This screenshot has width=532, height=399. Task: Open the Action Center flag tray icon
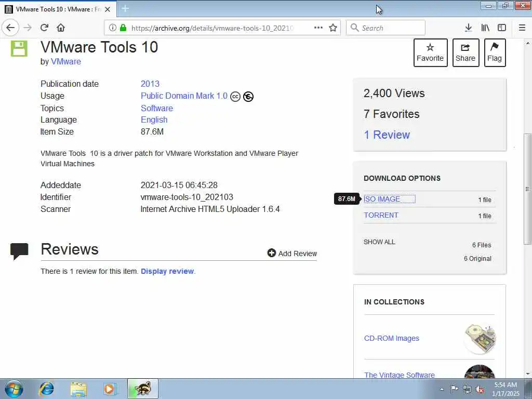point(454,389)
